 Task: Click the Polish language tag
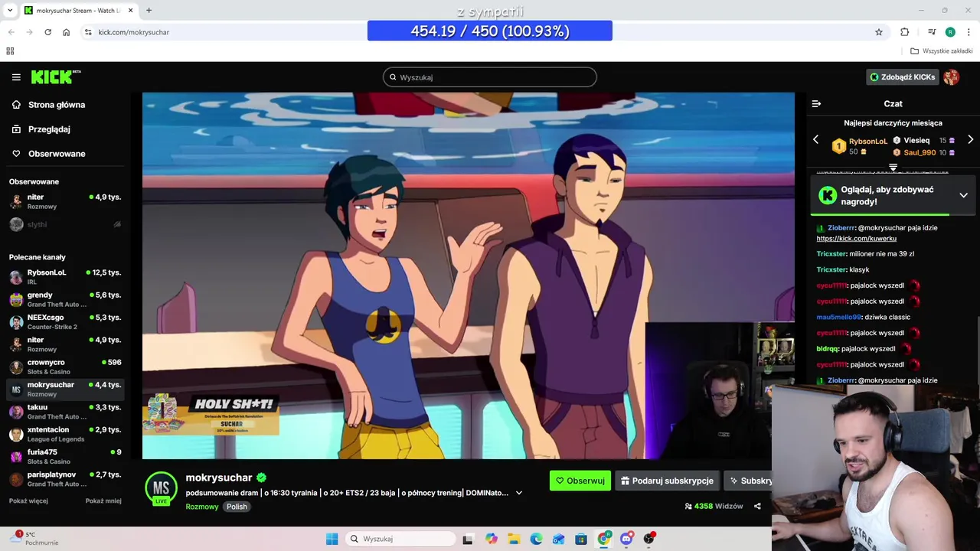[x=237, y=507]
